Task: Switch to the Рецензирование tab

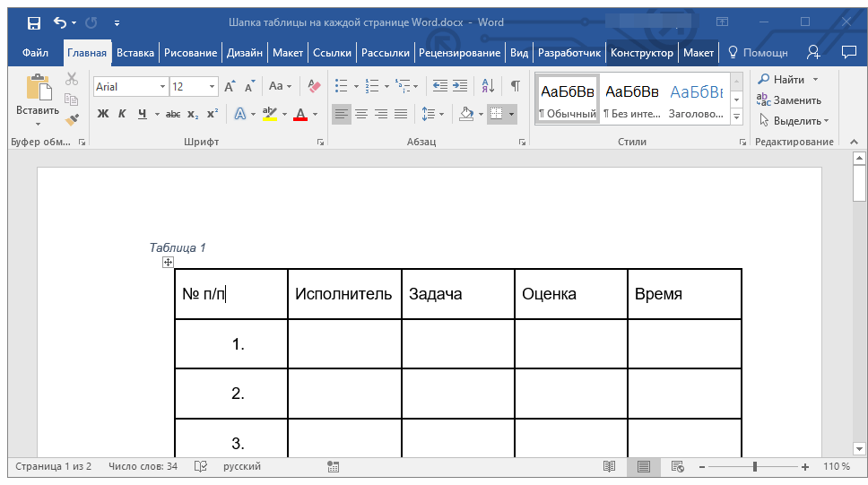Action: coord(459,53)
